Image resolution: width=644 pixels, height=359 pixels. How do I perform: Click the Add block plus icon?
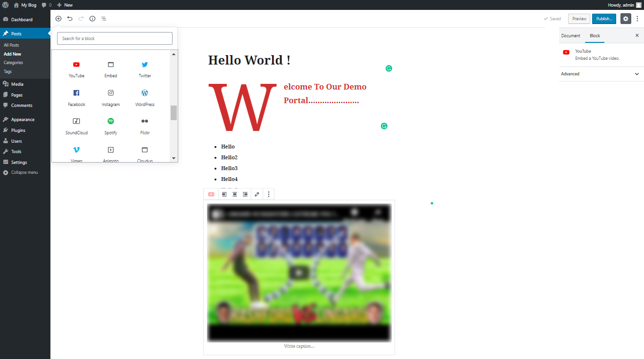point(58,18)
